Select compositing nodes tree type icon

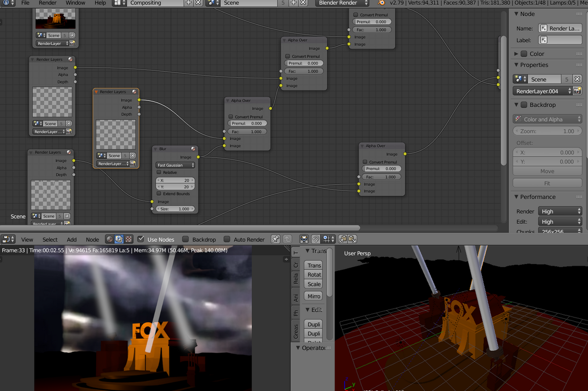[x=119, y=239]
